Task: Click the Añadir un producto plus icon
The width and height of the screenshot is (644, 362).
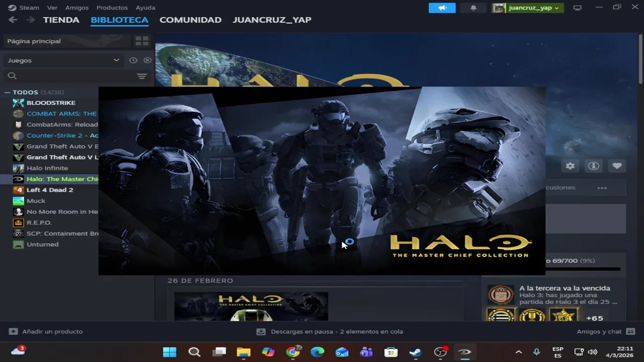Action: (13, 332)
